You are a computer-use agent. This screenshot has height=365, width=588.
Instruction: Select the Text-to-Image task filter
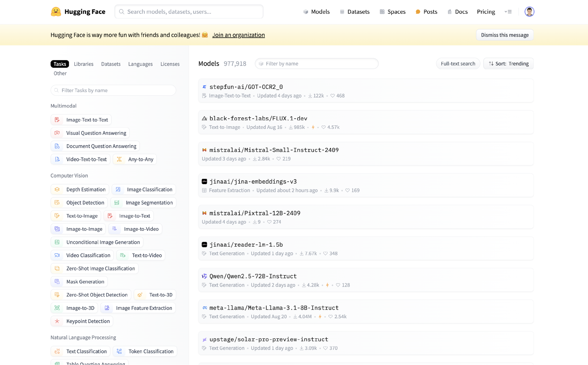tap(76, 216)
